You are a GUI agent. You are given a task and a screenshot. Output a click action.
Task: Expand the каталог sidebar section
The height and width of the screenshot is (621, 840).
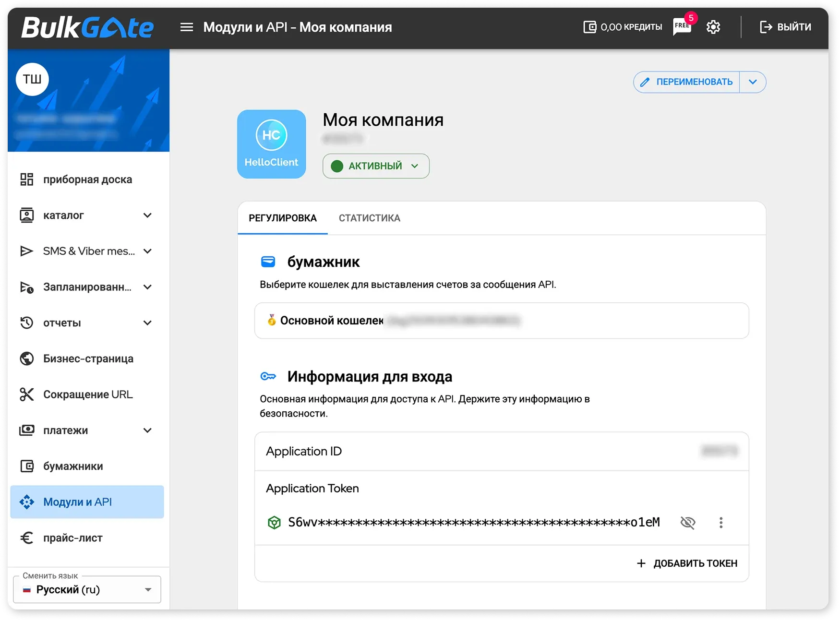coord(86,215)
